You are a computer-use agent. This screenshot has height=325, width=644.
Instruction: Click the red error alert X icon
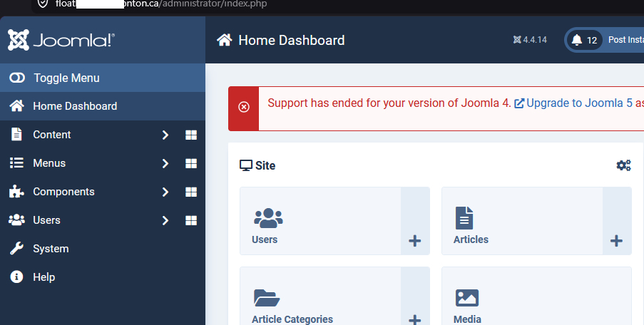click(244, 107)
